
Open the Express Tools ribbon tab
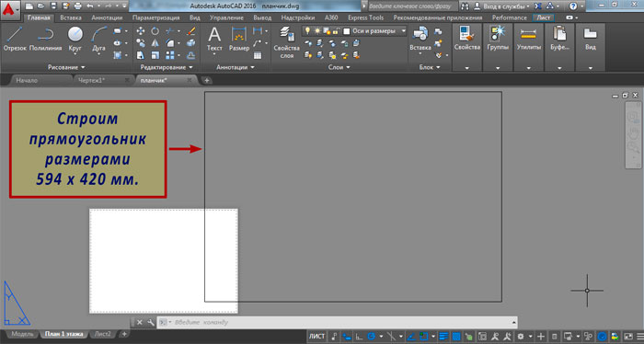coord(365,17)
